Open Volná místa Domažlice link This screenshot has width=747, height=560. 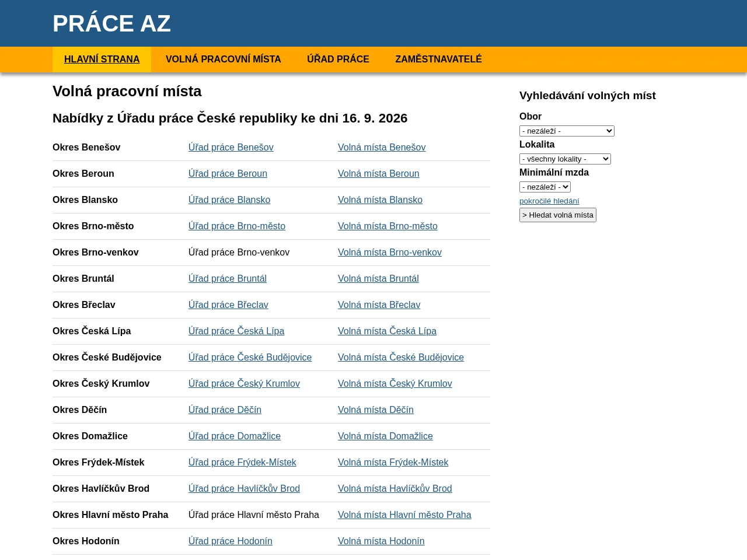(x=385, y=436)
